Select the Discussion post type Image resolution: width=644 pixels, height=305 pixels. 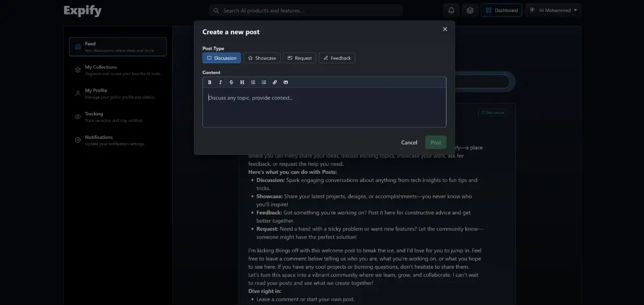tap(222, 58)
